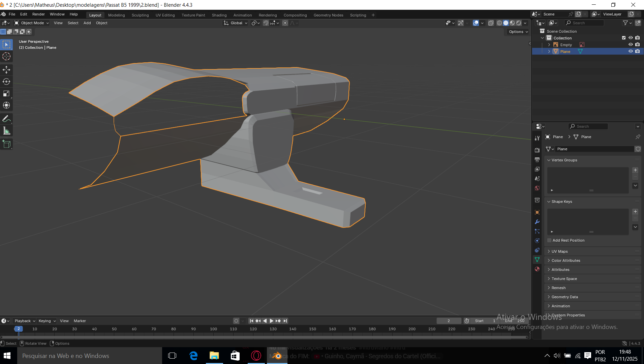Select the Scale tool
Screen dimensions: 644x364
6,93
